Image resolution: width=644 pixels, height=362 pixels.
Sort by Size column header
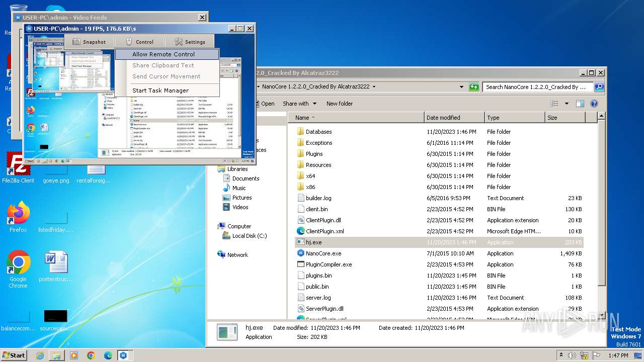[565, 118]
